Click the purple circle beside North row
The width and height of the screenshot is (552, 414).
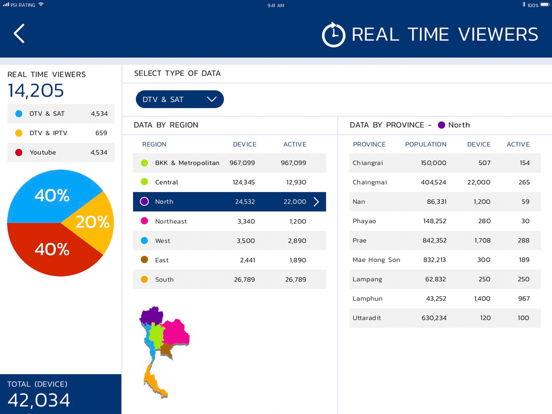pos(144,202)
